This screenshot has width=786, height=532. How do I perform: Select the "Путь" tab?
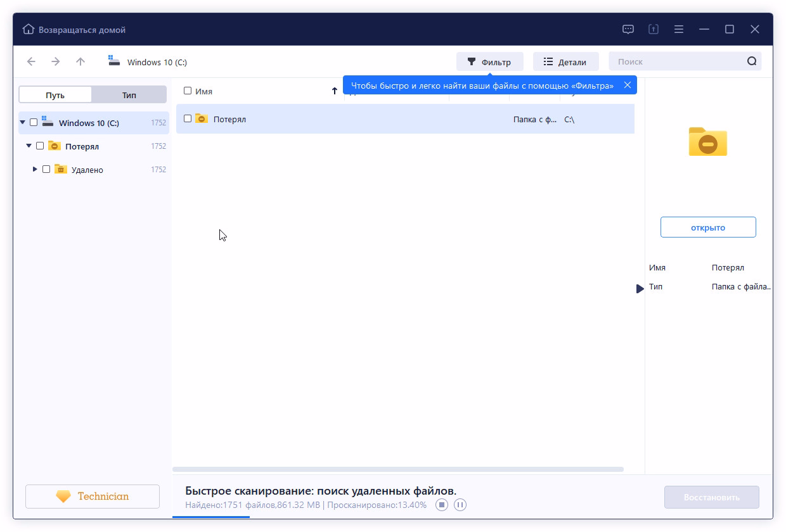point(55,95)
